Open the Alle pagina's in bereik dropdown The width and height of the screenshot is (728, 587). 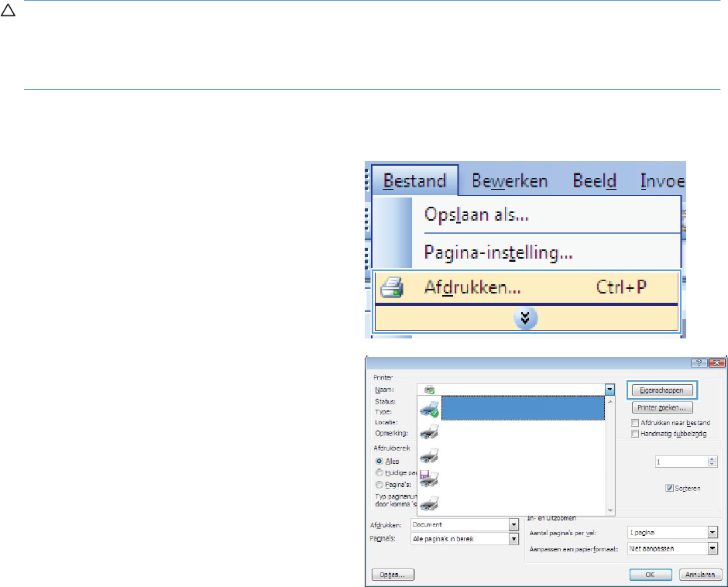tap(513, 539)
